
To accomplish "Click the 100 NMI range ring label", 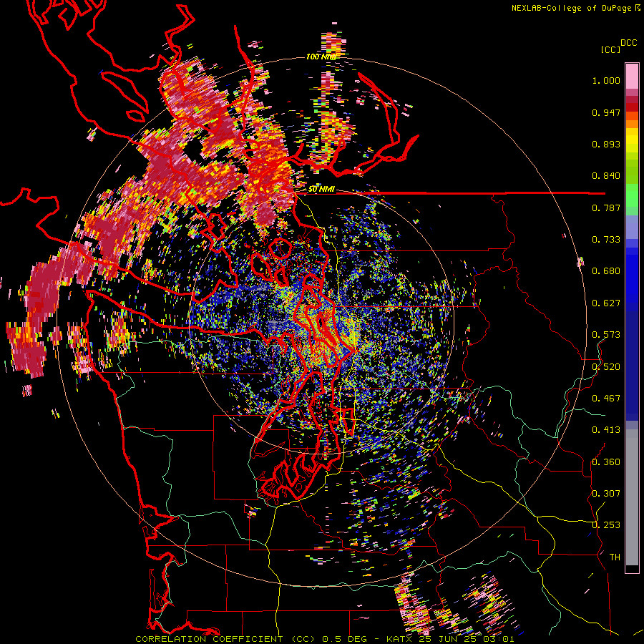I will [x=321, y=57].
